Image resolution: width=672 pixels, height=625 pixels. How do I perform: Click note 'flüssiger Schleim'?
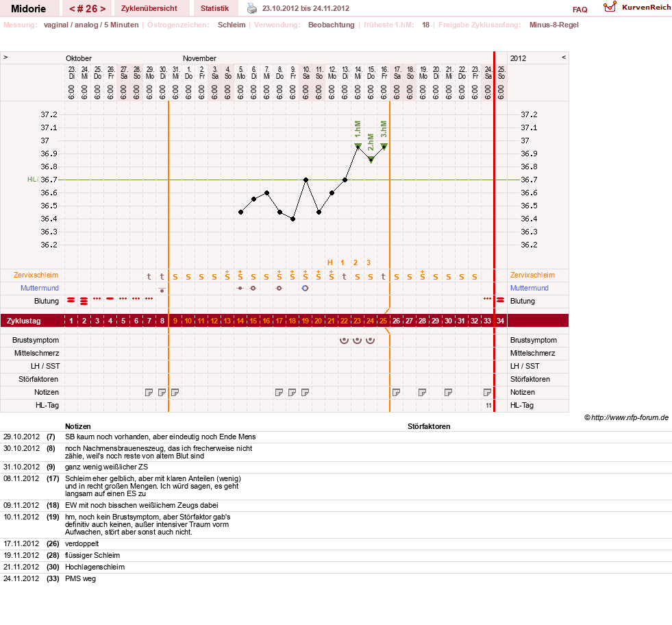pos(92,556)
